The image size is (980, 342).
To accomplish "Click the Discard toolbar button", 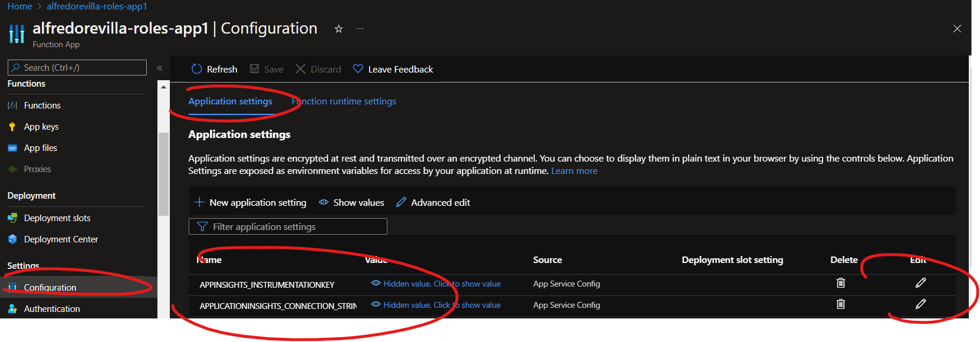I will click(318, 69).
